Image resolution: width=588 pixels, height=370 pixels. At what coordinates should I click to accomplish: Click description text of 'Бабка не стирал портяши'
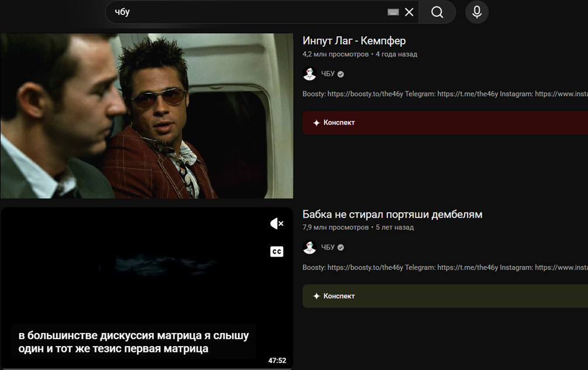pos(445,268)
